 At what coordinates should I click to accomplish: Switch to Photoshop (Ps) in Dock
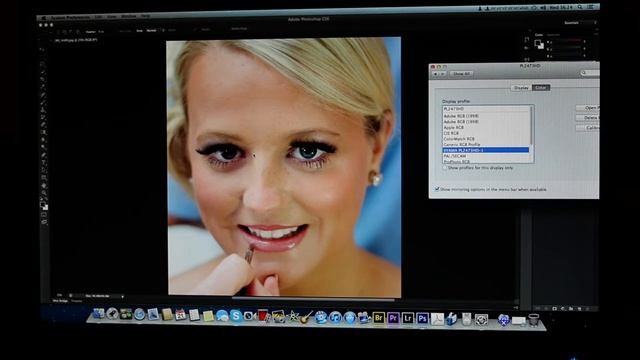[x=422, y=318]
